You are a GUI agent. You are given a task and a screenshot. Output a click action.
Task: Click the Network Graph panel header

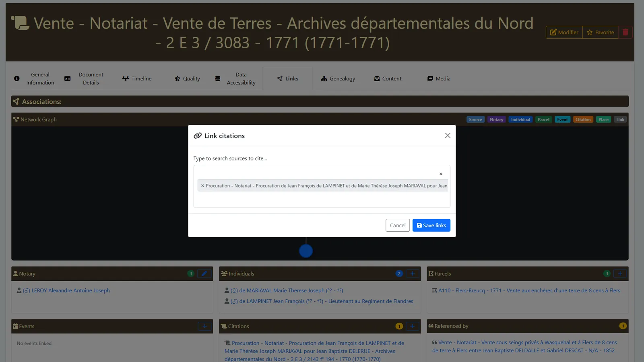point(320,119)
